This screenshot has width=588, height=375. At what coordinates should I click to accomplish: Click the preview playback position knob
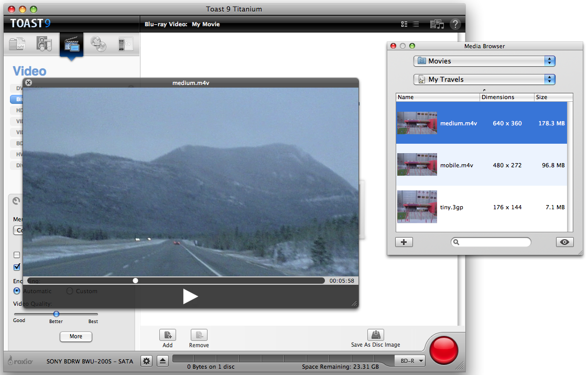135,281
